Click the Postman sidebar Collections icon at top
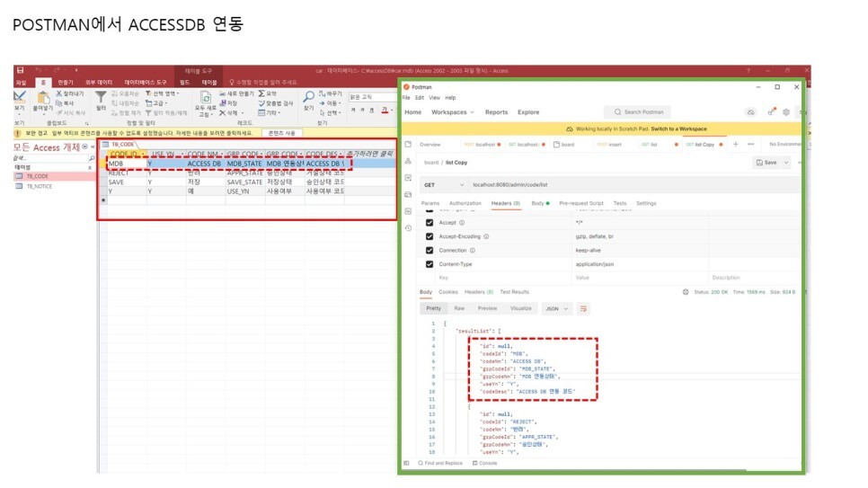This screenshot has height=488, width=868. click(x=409, y=144)
